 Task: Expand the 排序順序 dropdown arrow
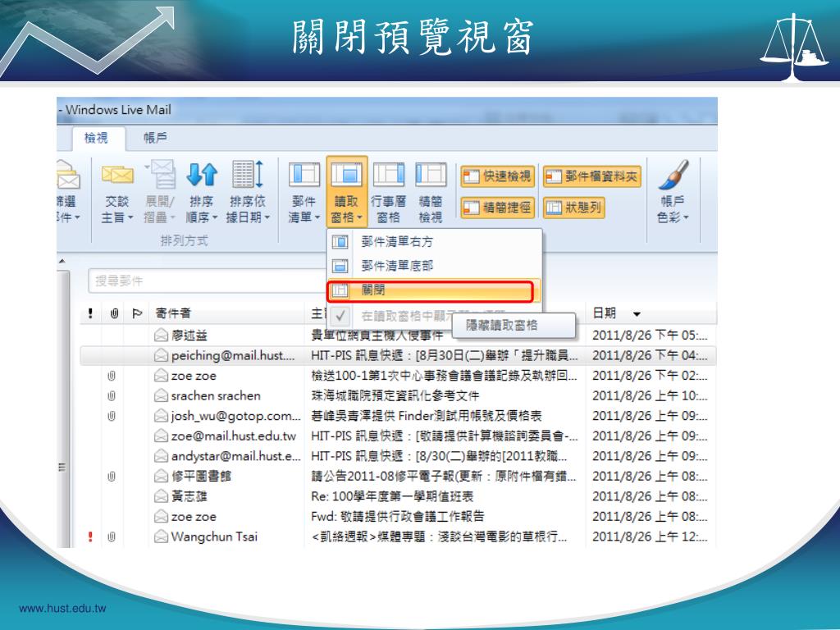click(215, 217)
